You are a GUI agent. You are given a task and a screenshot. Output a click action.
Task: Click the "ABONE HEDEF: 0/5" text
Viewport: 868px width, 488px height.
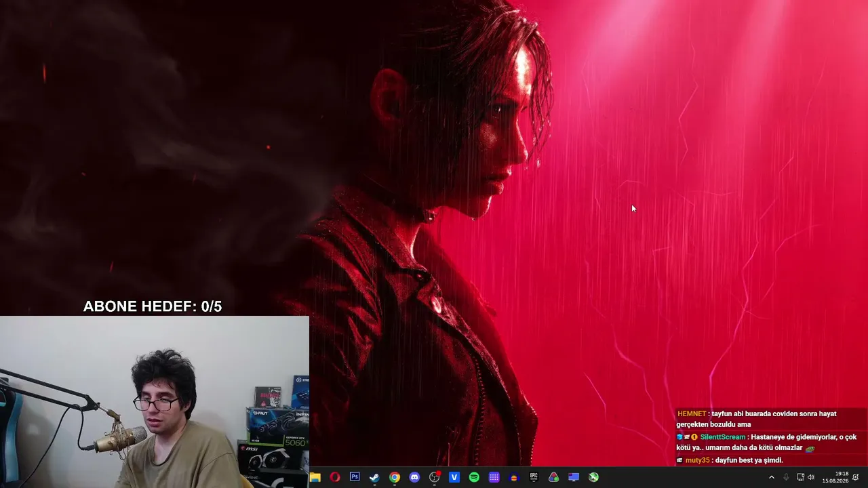[153, 306]
